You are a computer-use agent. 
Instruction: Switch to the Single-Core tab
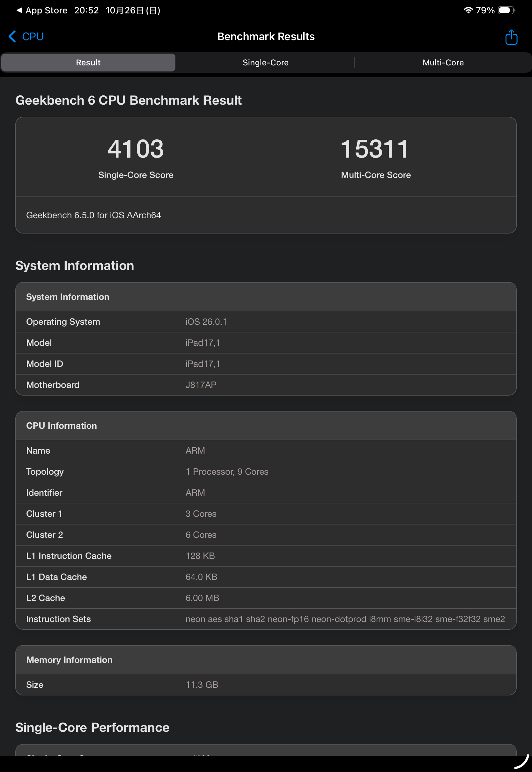tap(265, 62)
